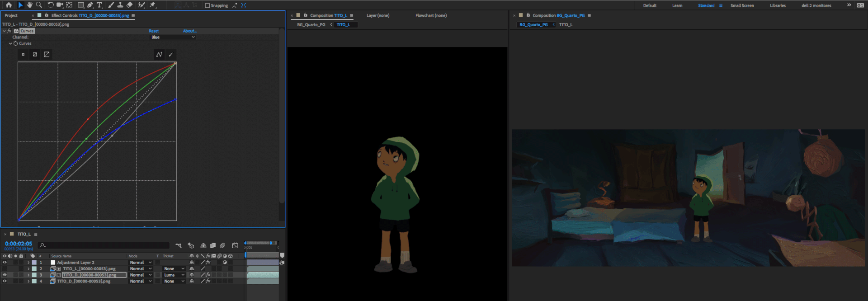This screenshot has width=868, height=301.
Task: Expand Adjustment Layer 2 properties
Action: [x=28, y=262]
